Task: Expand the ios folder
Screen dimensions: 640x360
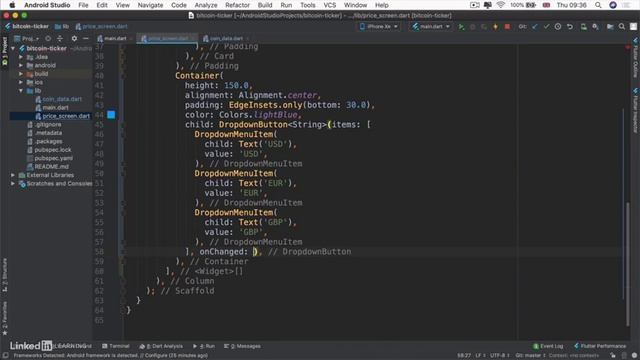Action: [21, 82]
